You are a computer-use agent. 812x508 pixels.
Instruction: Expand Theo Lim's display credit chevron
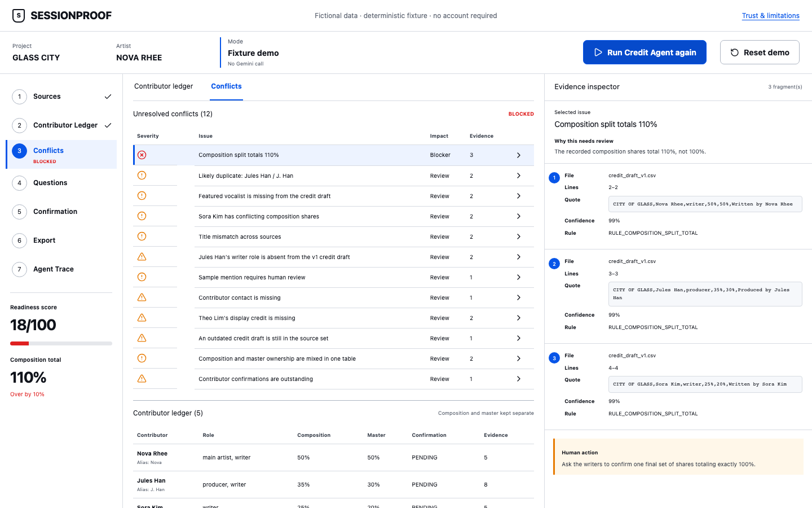[519, 318]
